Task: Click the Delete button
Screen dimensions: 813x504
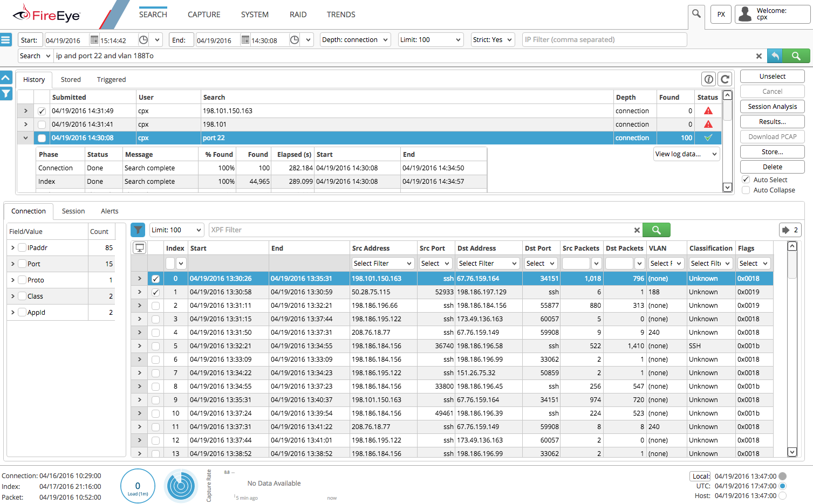Action: coord(772,167)
